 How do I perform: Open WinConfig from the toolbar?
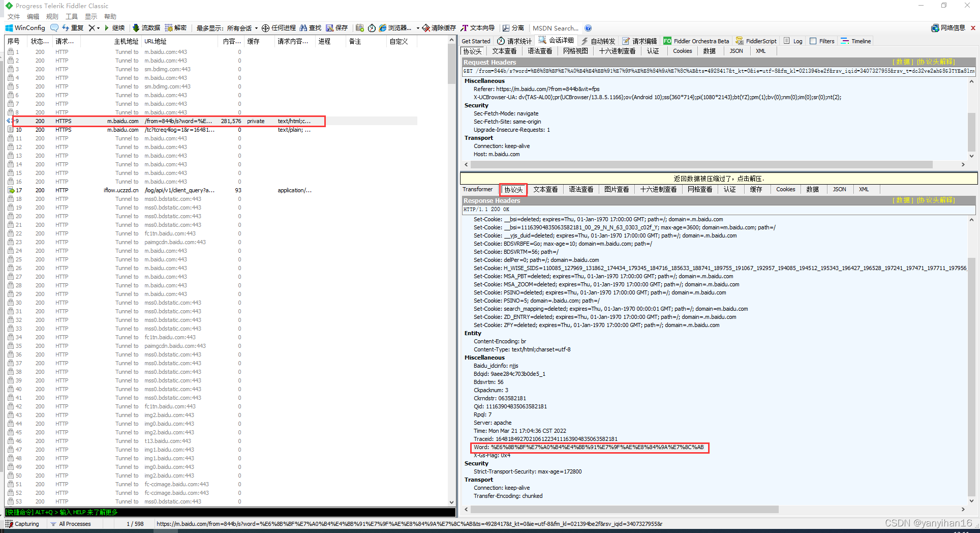(x=25, y=28)
